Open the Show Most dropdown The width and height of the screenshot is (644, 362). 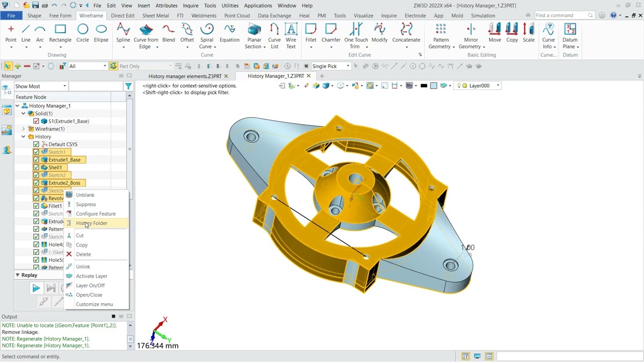(x=41, y=86)
